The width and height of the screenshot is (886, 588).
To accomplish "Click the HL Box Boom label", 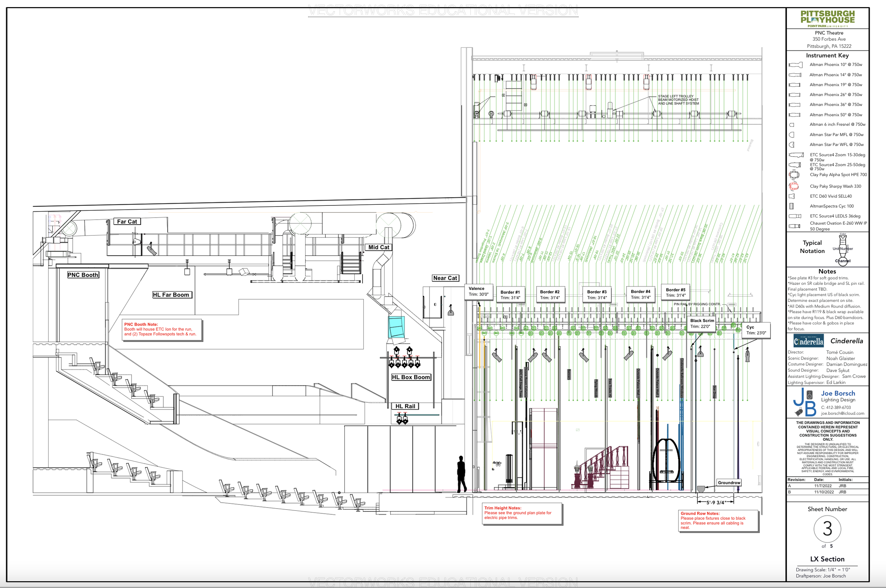I will coord(411,377).
